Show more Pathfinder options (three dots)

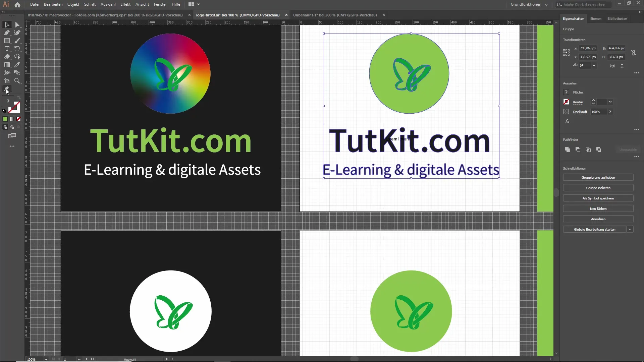pos(636,157)
